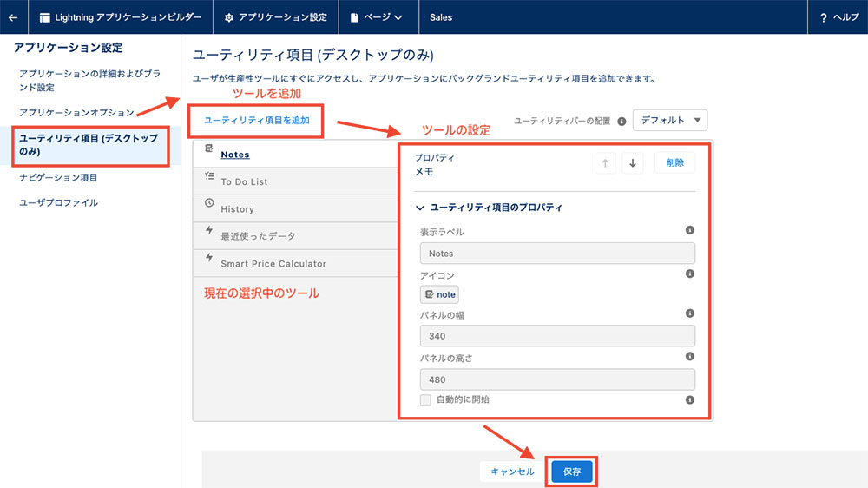The width and height of the screenshot is (868, 488).
Task: Click the 削除 button
Action: click(x=674, y=163)
